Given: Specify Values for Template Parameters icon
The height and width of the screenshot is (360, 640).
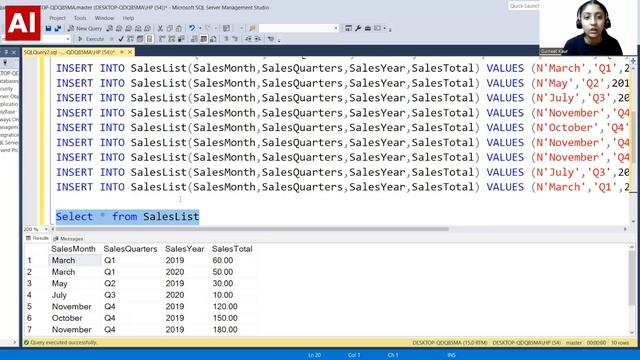Looking at the screenshot, I should [270, 39].
